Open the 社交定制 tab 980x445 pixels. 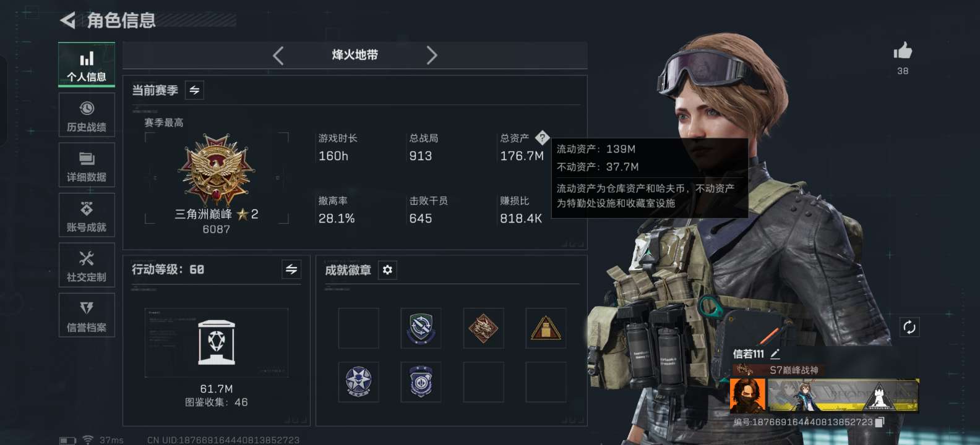(87, 265)
